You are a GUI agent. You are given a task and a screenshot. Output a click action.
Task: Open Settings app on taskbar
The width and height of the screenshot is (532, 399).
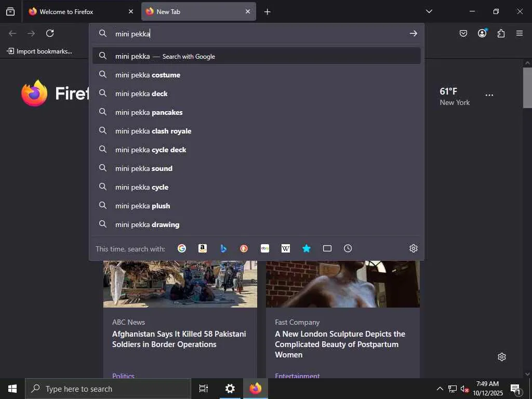pos(230,389)
